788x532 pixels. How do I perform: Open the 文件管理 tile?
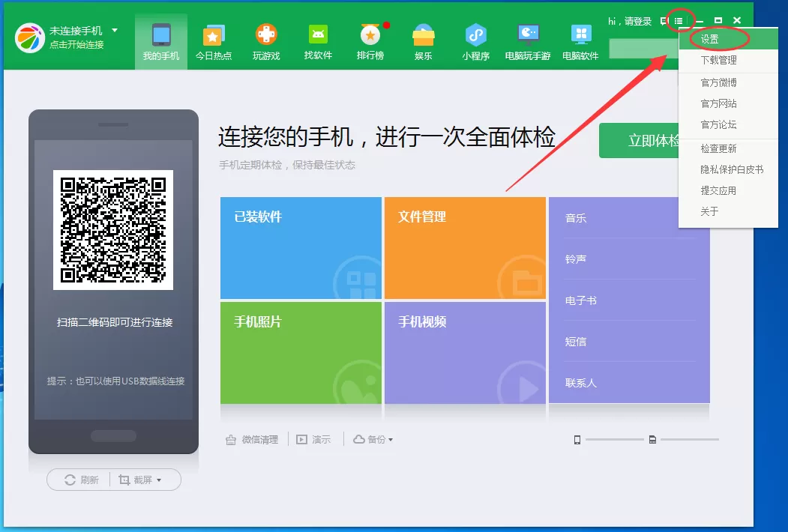[465, 248]
